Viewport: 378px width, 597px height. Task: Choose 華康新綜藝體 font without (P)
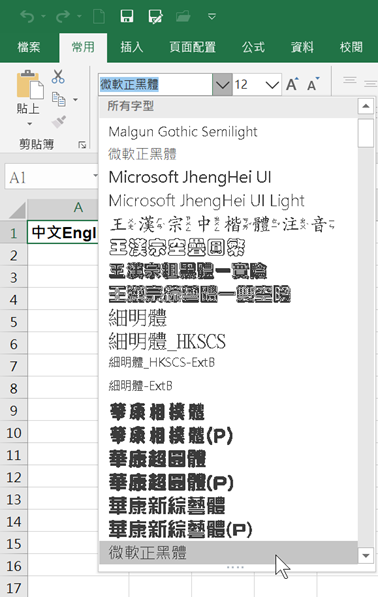(228, 506)
